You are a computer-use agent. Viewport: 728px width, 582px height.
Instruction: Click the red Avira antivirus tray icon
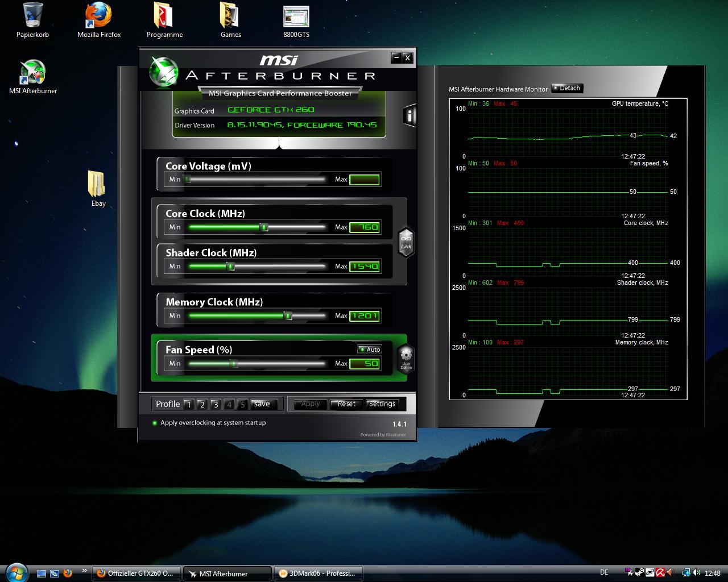pos(660,573)
